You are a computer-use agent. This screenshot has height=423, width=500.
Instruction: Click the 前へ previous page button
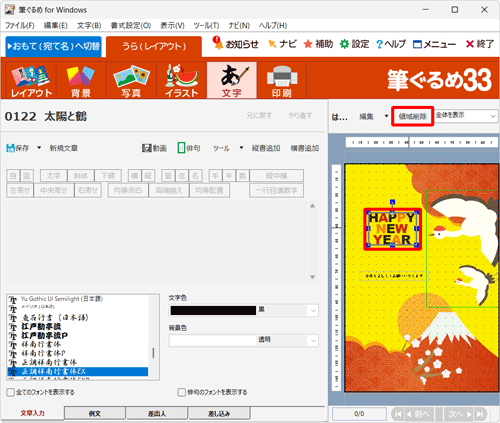(x=419, y=414)
